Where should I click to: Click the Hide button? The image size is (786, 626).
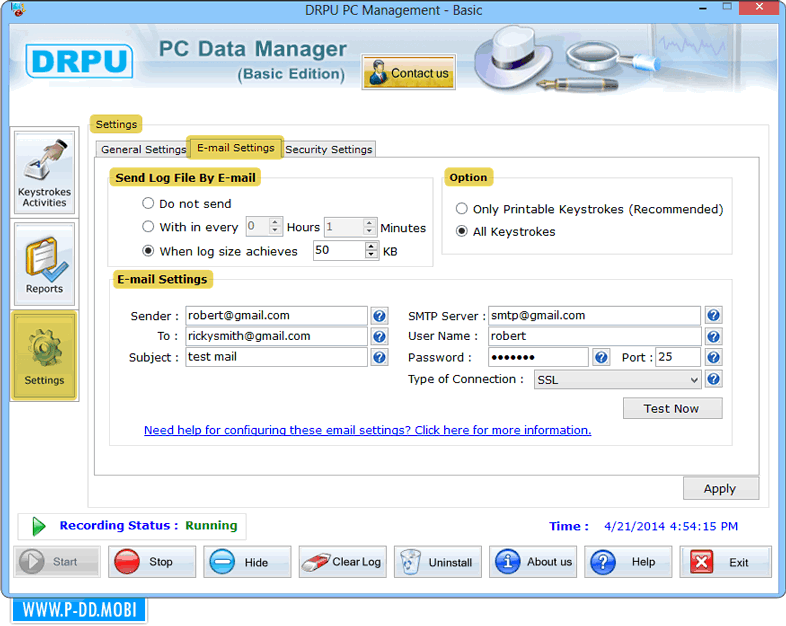[x=247, y=562]
